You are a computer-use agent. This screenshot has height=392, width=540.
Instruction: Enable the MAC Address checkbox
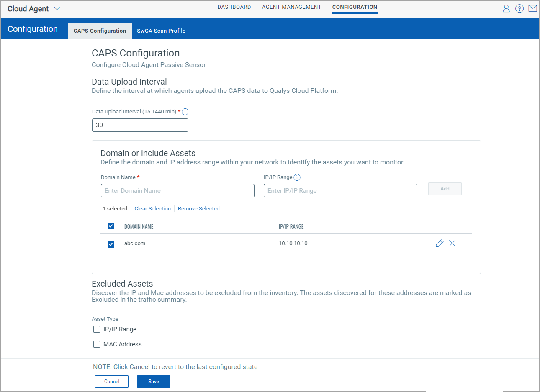97,344
